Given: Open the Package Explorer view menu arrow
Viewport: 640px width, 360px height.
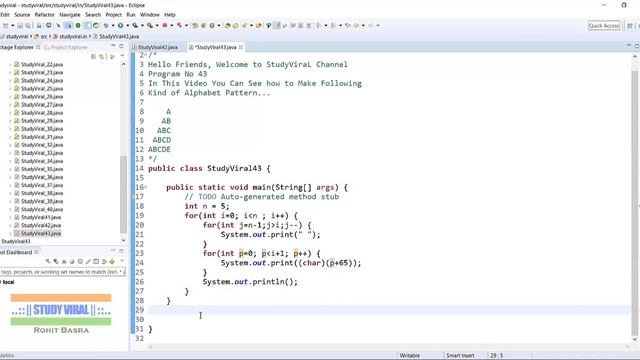Looking at the screenshot, I should [122, 56].
